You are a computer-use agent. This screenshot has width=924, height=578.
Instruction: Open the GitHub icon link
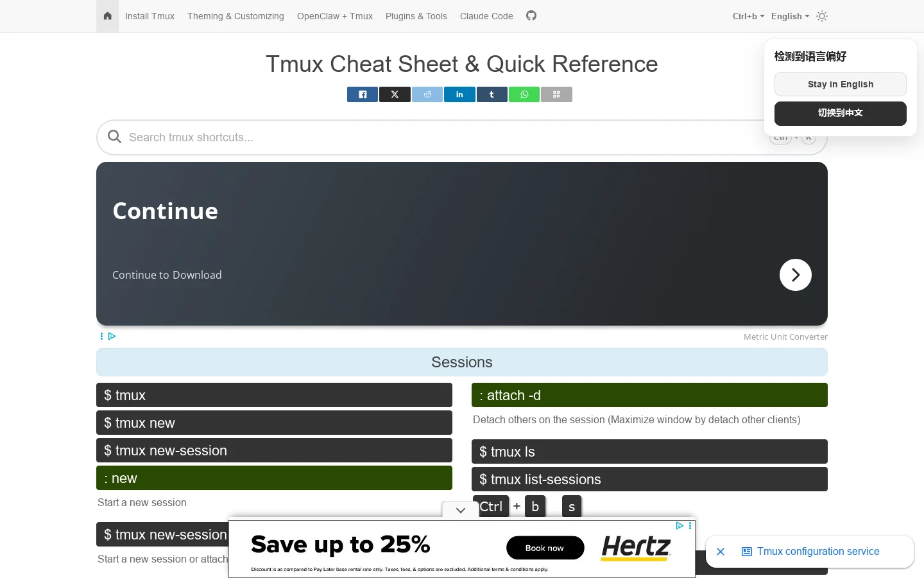pos(531,15)
